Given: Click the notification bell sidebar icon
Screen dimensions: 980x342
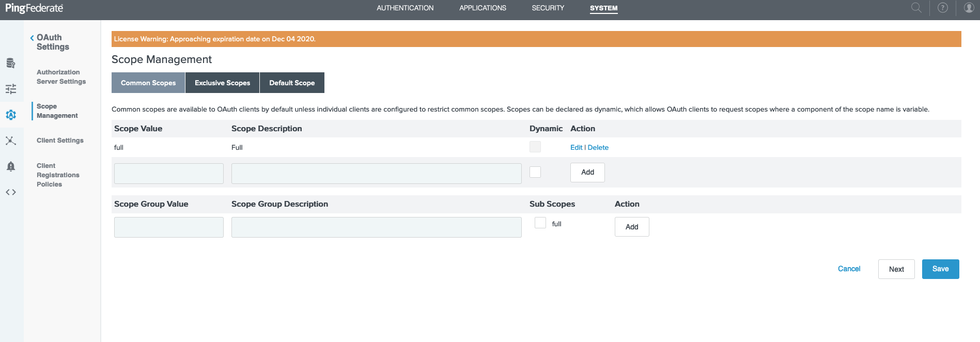Looking at the screenshot, I should 10,166.
